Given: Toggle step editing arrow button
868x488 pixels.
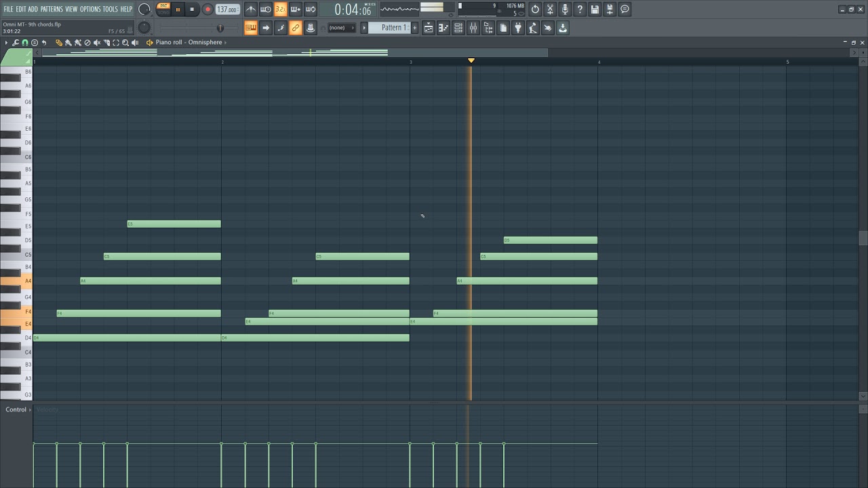Looking at the screenshot, I should tap(266, 28).
